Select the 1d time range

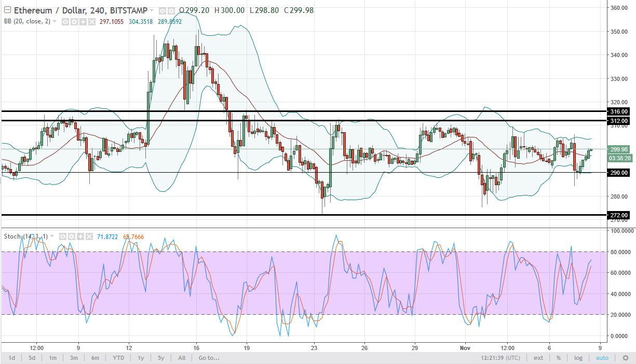click(11, 358)
